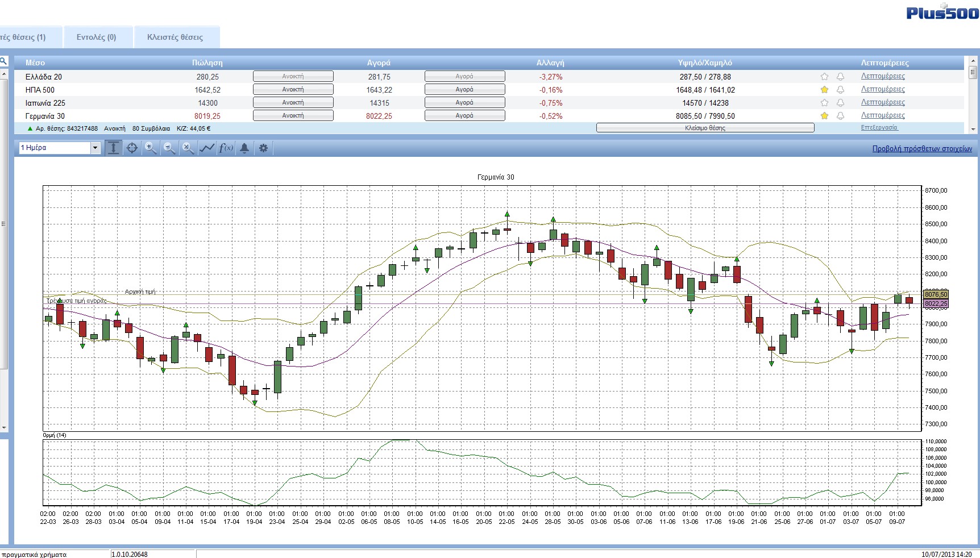Click the version 1.0.10.20648 status text

tap(130, 554)
